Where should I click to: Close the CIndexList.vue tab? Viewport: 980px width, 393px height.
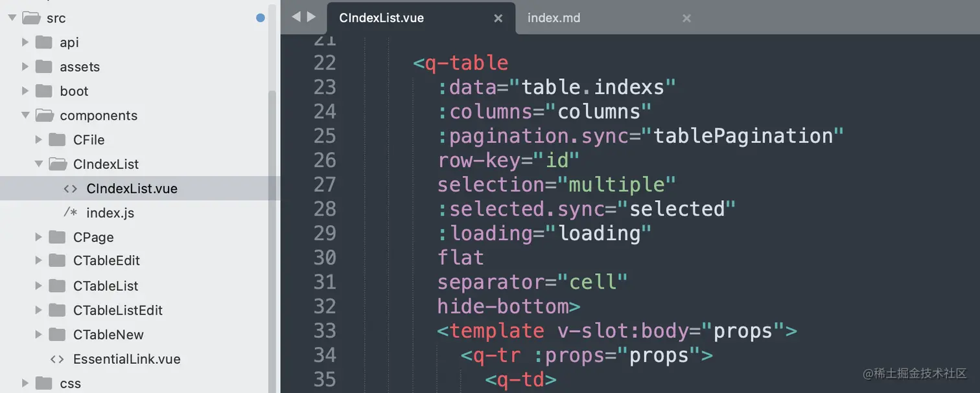pyautogui.click(x=498, y=18)
